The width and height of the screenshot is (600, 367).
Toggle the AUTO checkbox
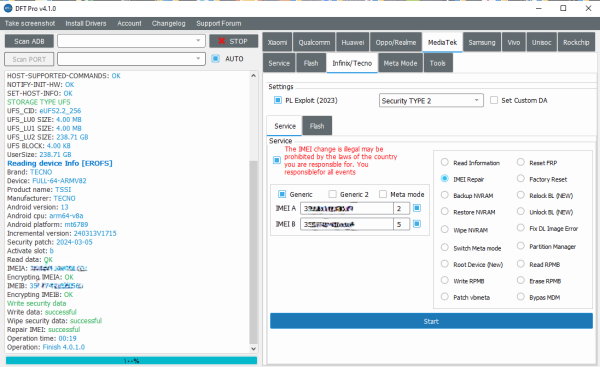215,59
